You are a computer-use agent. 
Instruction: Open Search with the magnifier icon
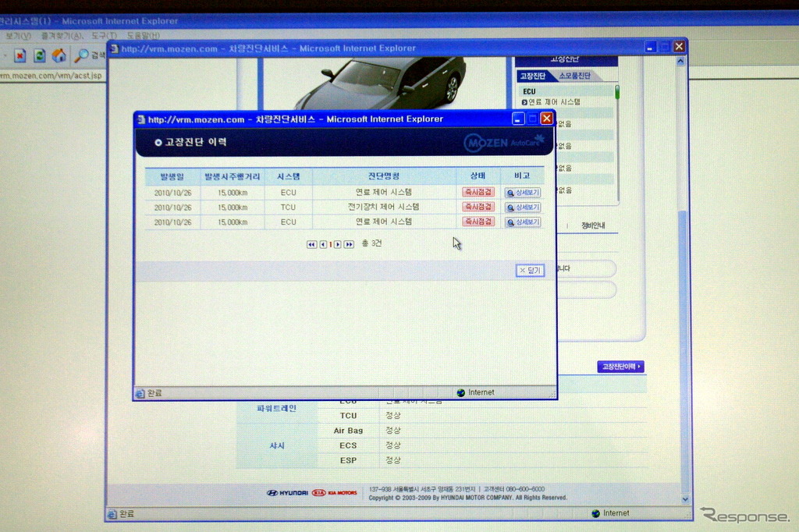81,55
